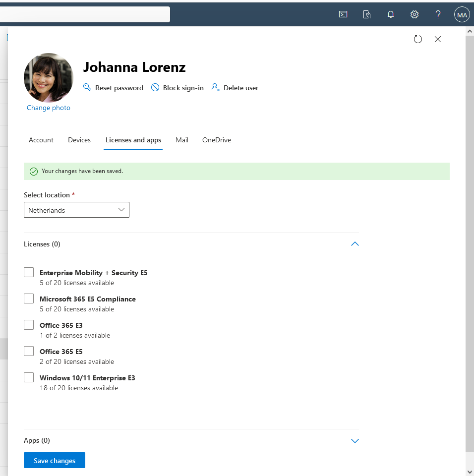Open MA account avatar menu

(x=462, y=14)
